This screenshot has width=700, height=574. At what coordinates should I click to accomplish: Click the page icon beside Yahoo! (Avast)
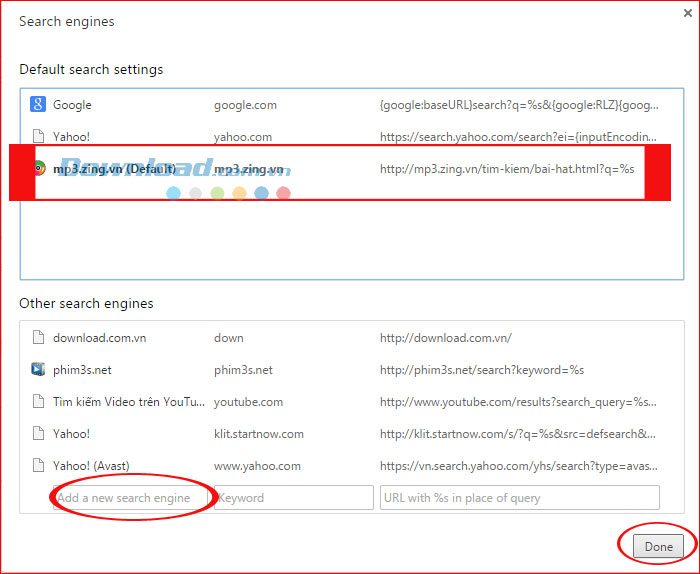pyautogui.click(x=38, y=466)
